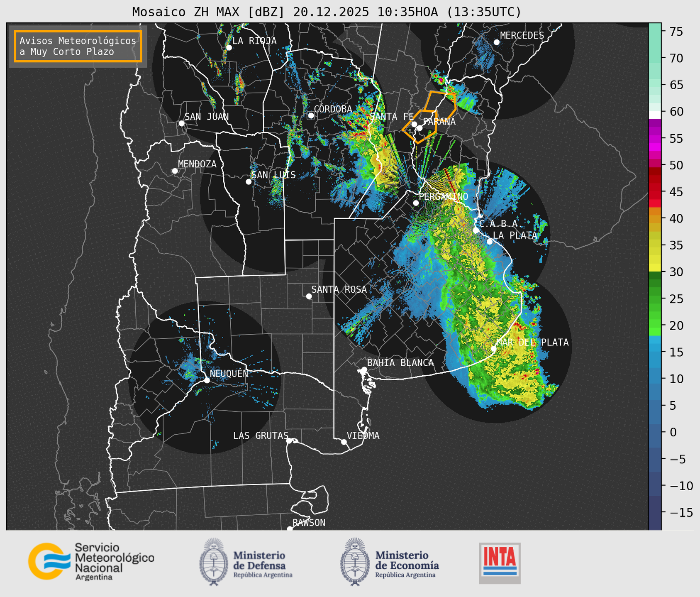Click the NEUQUÉN city marker dot
The height and width of the screenshot is (597, 700).
click(207, 380)
